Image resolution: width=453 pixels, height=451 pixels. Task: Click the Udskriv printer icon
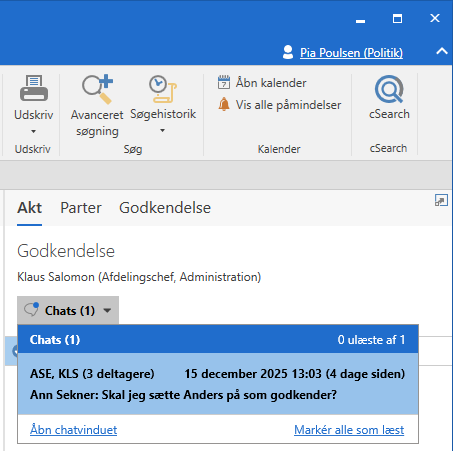34,88
